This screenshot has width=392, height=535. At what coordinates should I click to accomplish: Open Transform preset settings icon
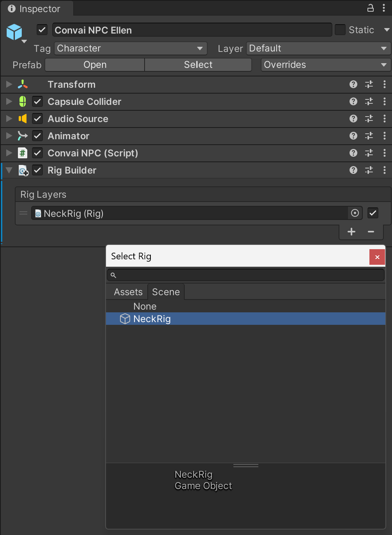(x=369, y=84)
